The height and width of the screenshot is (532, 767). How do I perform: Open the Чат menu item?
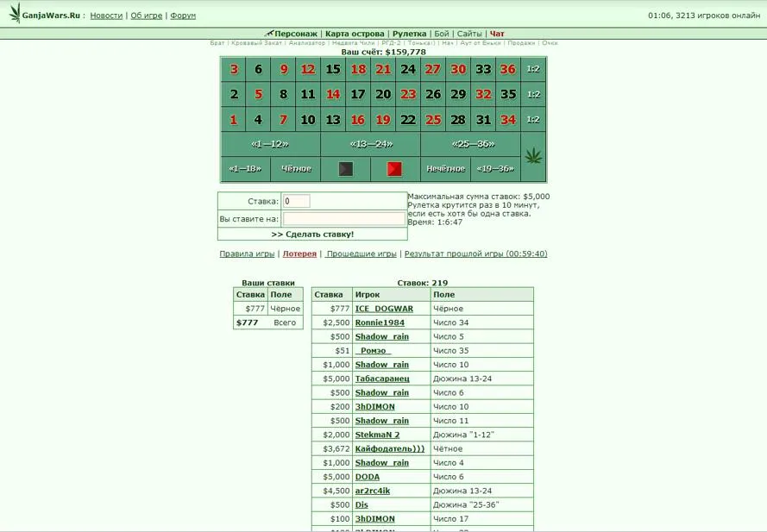point(497,34)
